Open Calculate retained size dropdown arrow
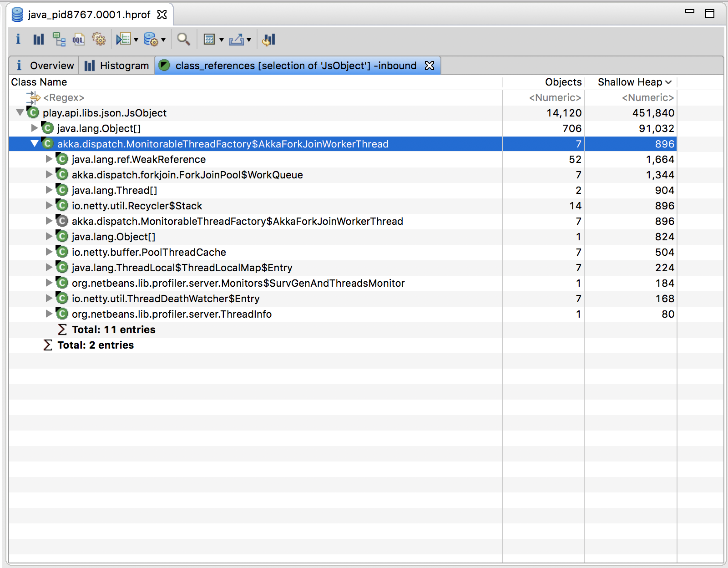The image size is (728, 568). 222,40
